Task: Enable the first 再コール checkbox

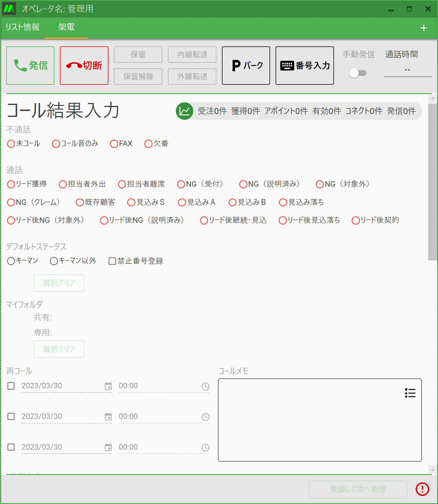Action: click(x=11, y=386)
